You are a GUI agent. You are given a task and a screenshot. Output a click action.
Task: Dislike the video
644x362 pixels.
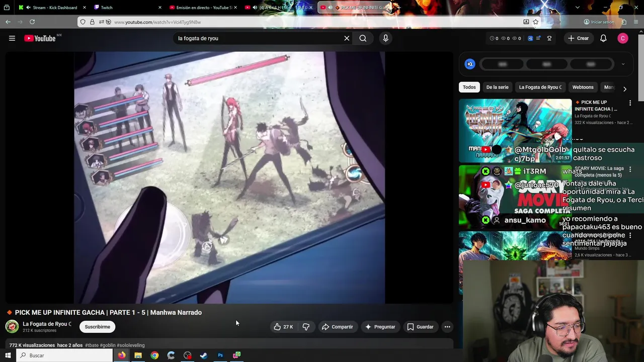306,327
